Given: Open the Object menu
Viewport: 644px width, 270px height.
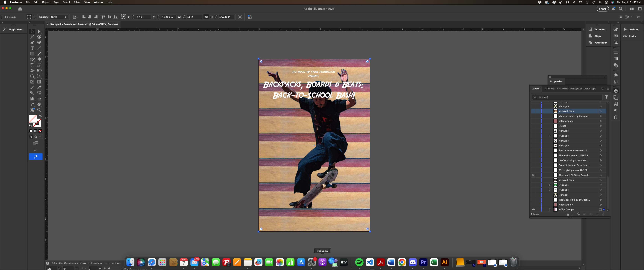Looking at the screenshot, I should point(46,2).
